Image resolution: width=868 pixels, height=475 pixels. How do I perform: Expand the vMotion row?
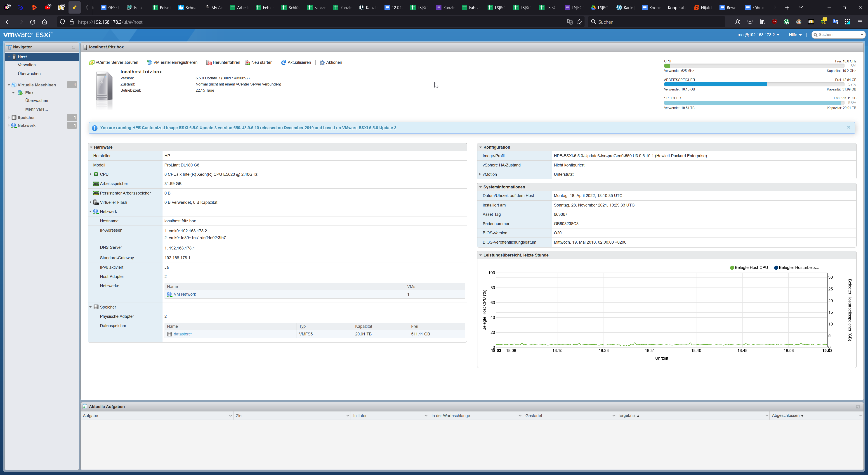(480, 174)
